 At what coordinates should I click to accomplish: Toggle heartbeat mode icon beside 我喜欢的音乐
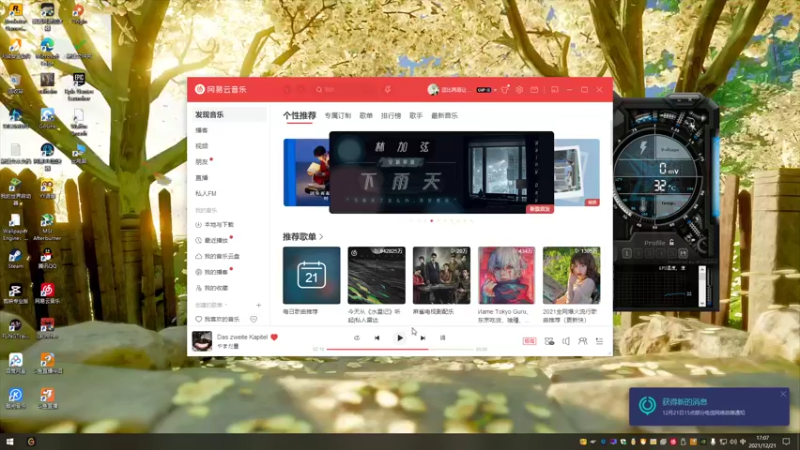[254, 319]
